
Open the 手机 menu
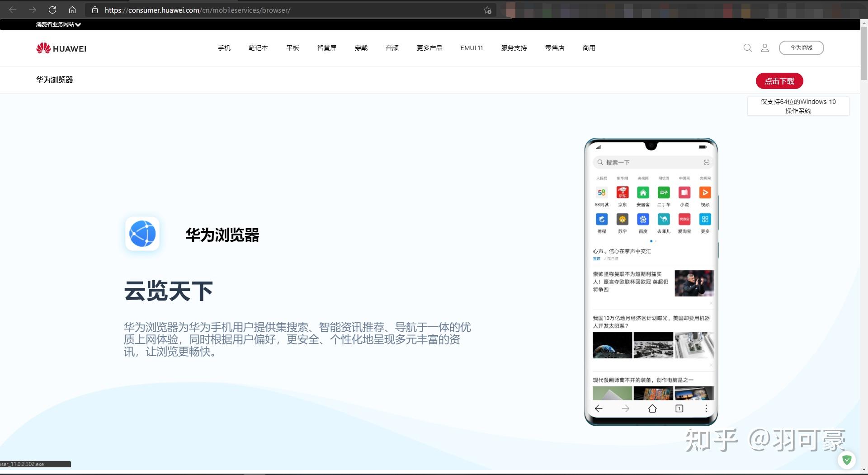pyautogui.click(x=224, y=48)
